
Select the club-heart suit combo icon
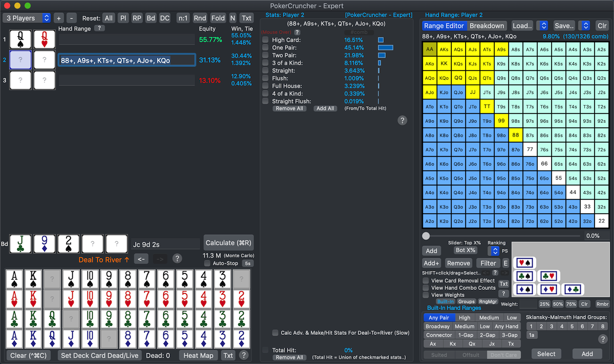coord(550,276)
